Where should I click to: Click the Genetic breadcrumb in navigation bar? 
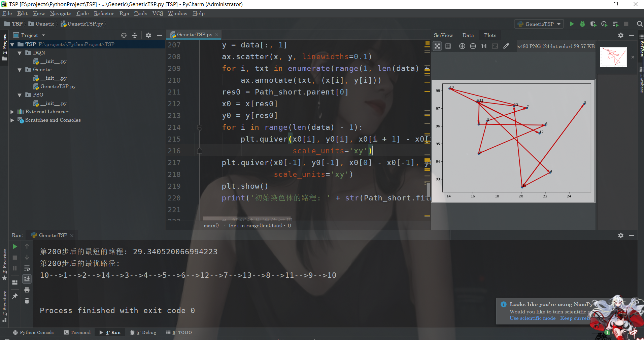click(41, 24)
